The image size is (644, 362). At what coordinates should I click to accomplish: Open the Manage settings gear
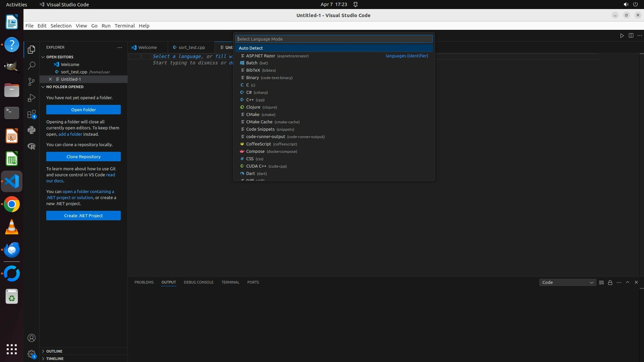(32, 354)
